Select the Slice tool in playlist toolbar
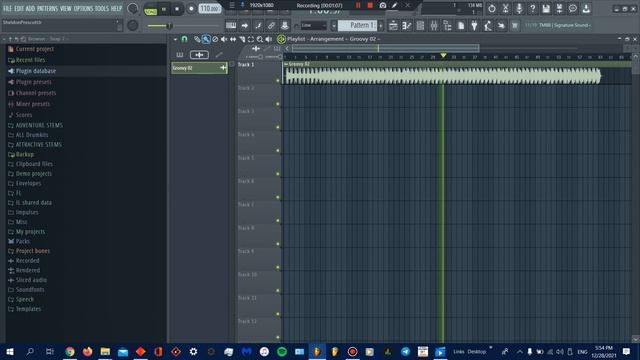Screen dimensions: 640x360 242,39
